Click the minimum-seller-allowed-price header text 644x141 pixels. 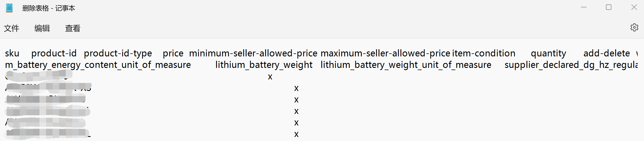click(x=253, y=53)
